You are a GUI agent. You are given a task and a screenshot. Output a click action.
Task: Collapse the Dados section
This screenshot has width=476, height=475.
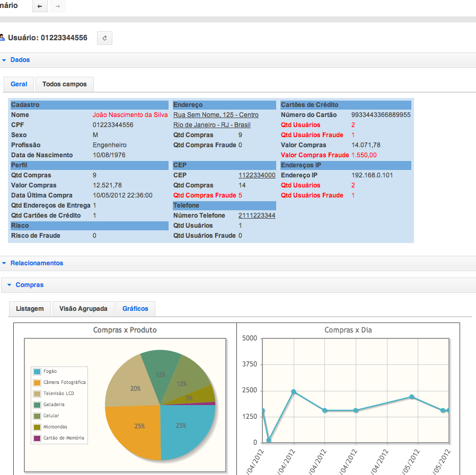pos(4,60)
